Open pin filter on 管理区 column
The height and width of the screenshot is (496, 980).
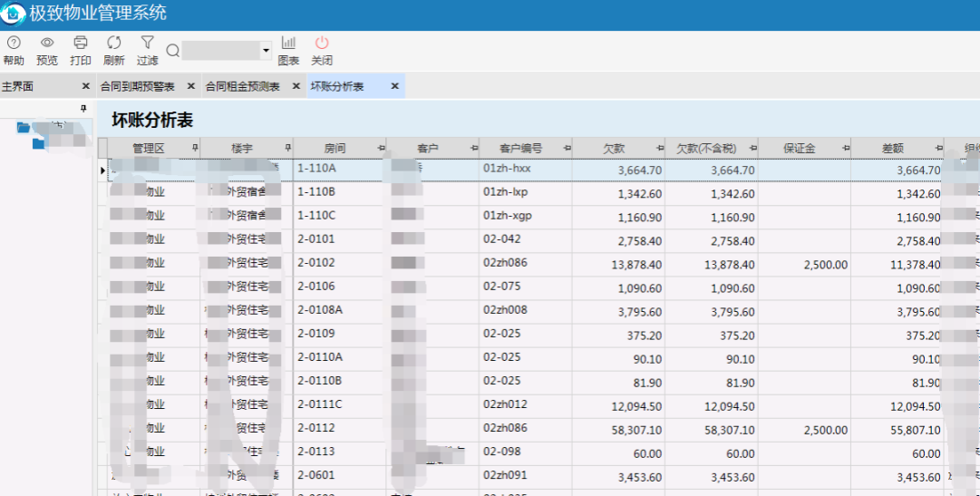195,148
